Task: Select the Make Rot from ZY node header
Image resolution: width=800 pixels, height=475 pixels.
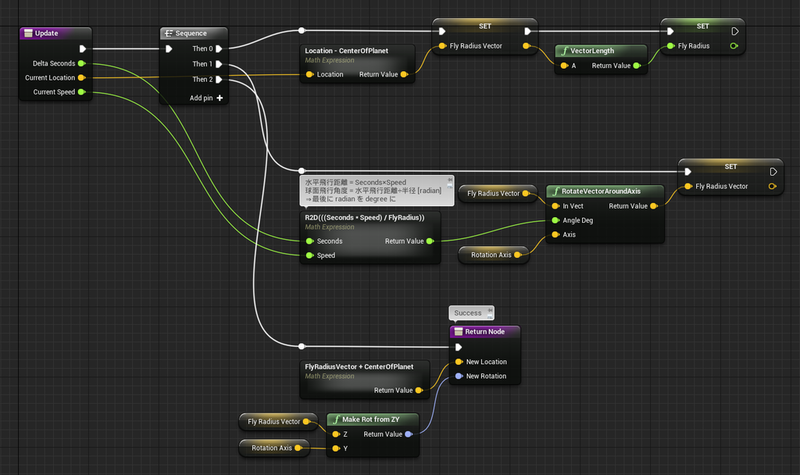Action: click(373, 419)
